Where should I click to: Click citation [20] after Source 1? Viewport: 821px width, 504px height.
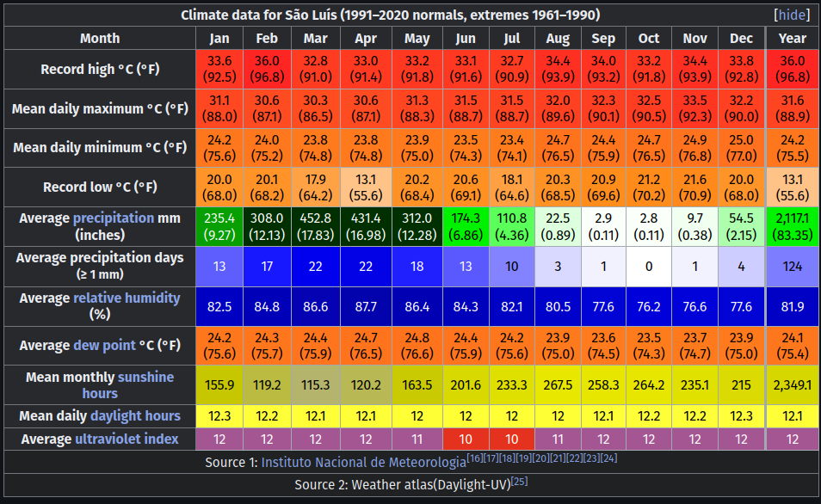click(542, 458)
